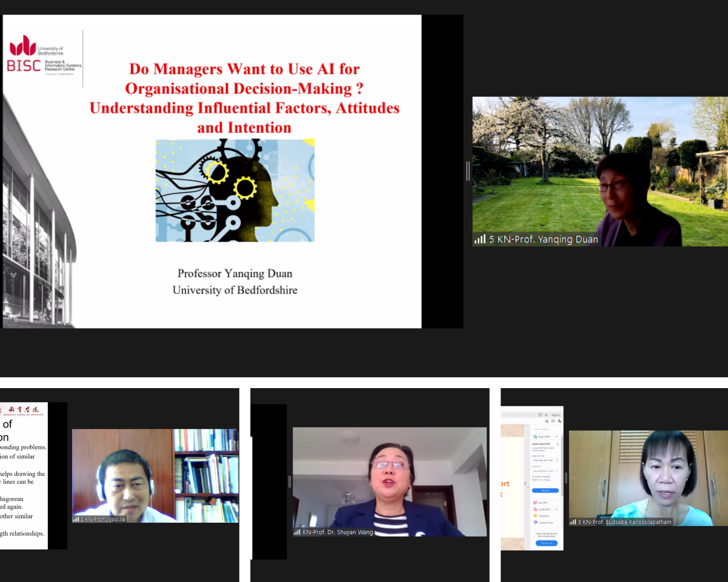Click divider handle beside Yanqing Duan video
This screenshot has width=728, height=582.
468,171
